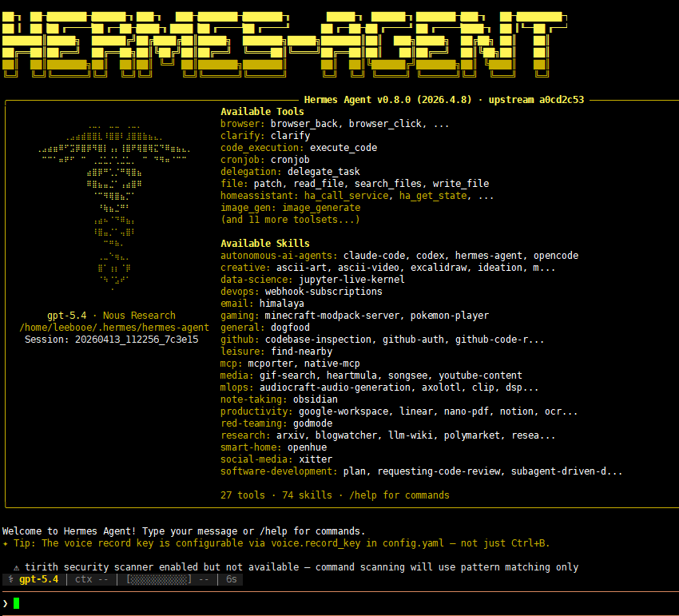This screenshot has width=679, height=616.
Task: Click the green text cursor block
Action: [16, 603]
